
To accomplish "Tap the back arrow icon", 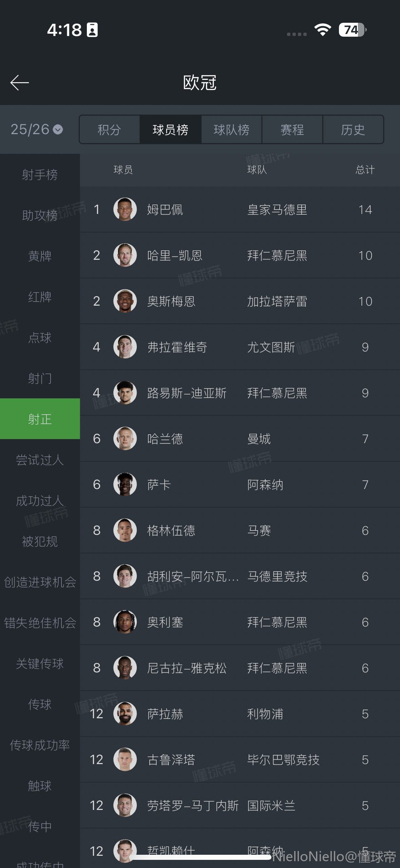I will pos(19,83).
